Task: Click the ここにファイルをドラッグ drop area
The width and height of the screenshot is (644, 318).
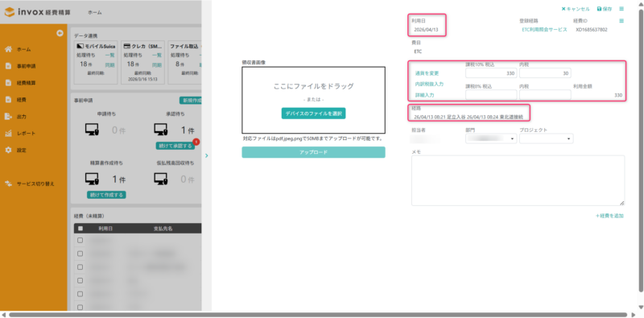Action: (x=313, y=100)
